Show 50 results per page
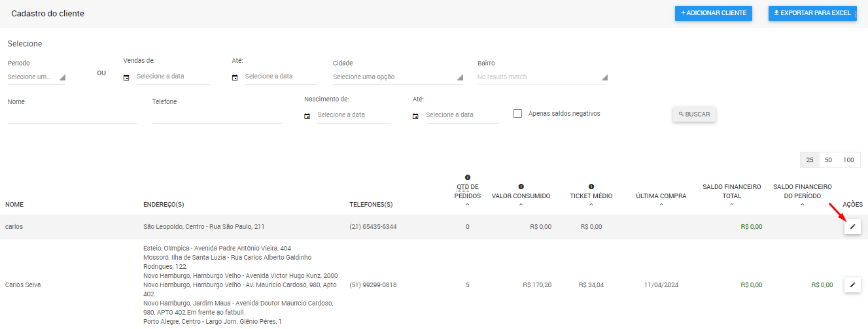This screenshot has height=329, width=868. (x=828, y=160)
